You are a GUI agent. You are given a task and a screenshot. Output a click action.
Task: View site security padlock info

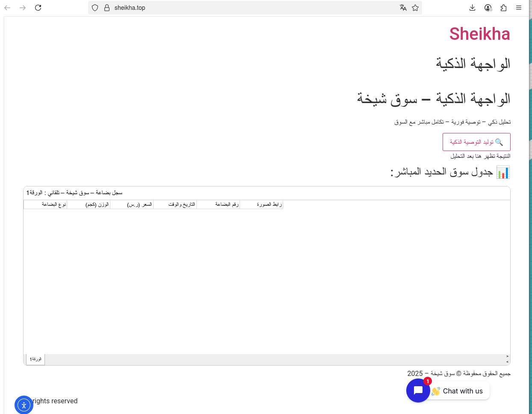[107, 8]
